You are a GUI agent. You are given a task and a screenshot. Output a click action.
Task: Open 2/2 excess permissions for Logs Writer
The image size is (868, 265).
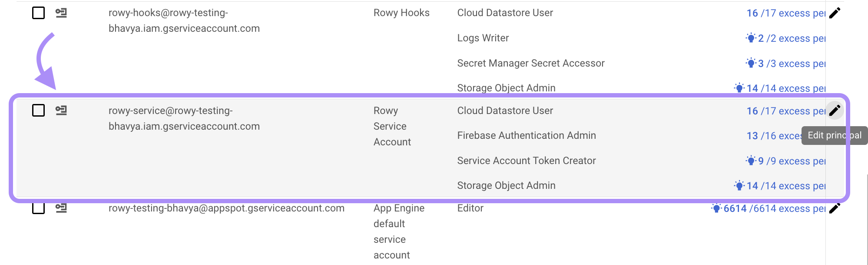(791, 38)
